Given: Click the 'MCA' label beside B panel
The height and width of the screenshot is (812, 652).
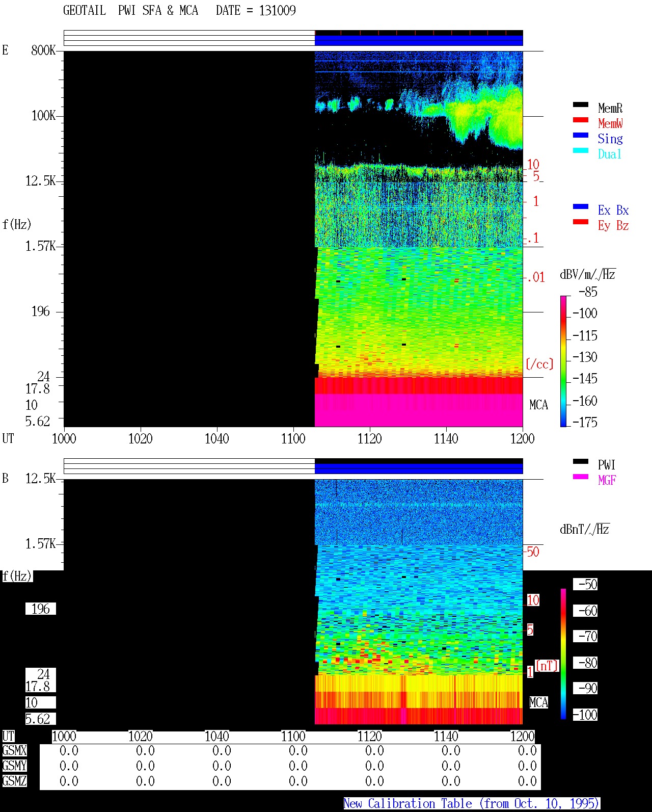Looking at the screenshot, I should [x=538, y=702].
